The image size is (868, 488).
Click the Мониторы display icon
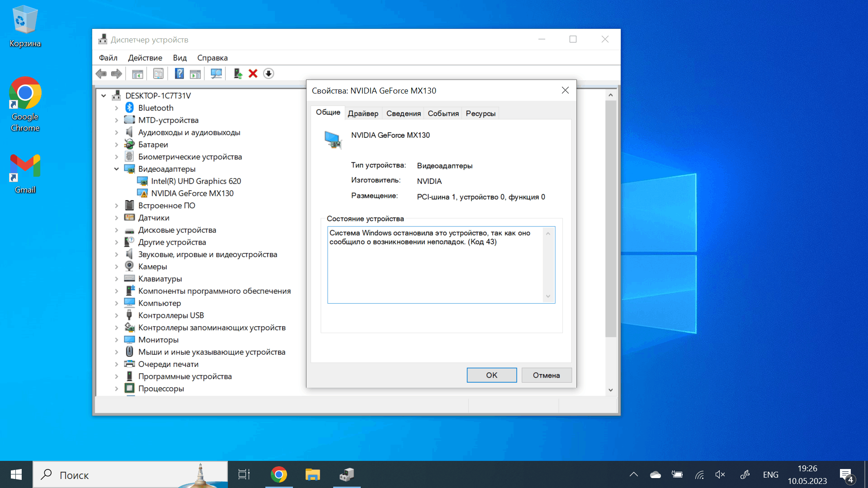[x=129, y=340]
